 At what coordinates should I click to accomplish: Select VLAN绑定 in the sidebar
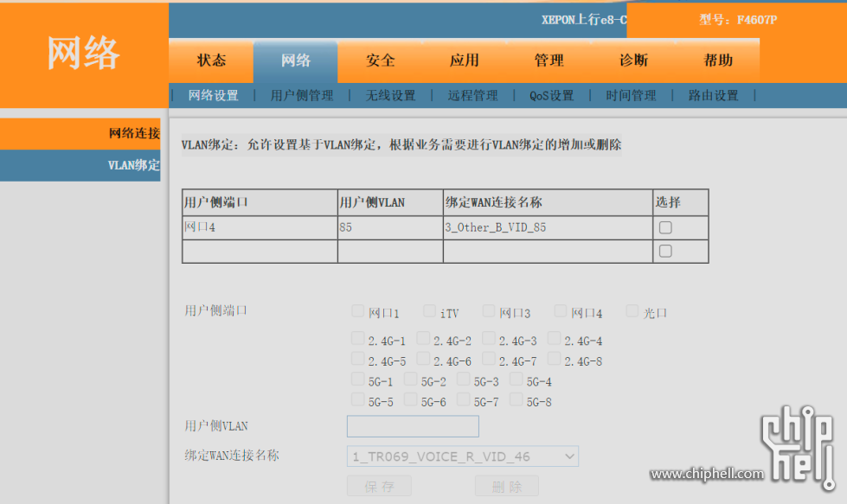[x=80, y=165]
